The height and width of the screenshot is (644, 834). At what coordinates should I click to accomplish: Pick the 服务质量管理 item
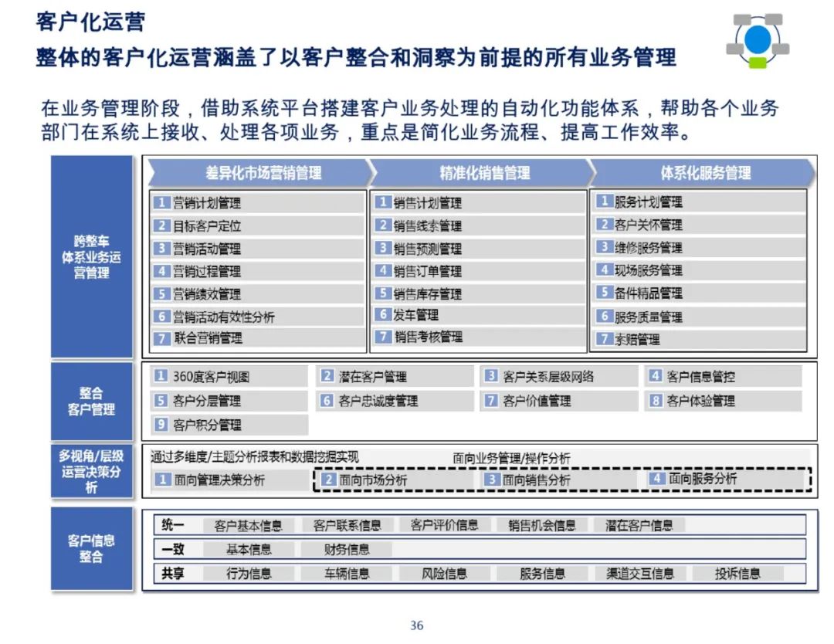pyautogui.click(x=700, y=317)
